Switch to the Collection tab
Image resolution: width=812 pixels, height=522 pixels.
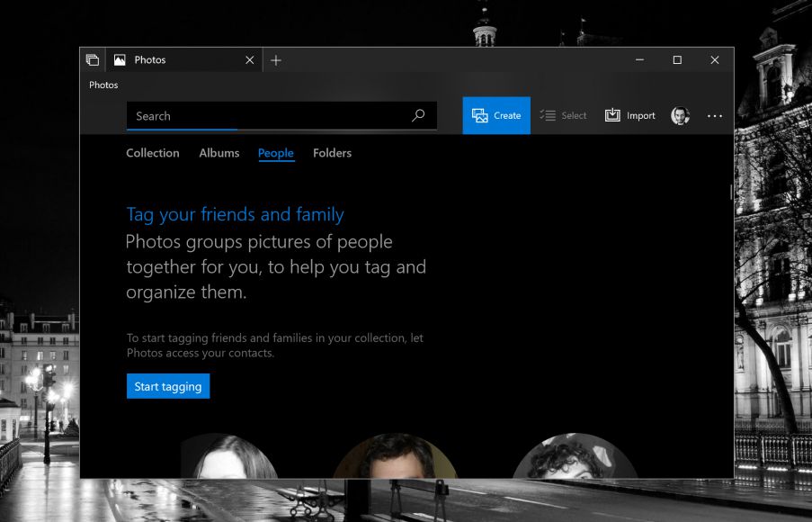pos(153,153)
